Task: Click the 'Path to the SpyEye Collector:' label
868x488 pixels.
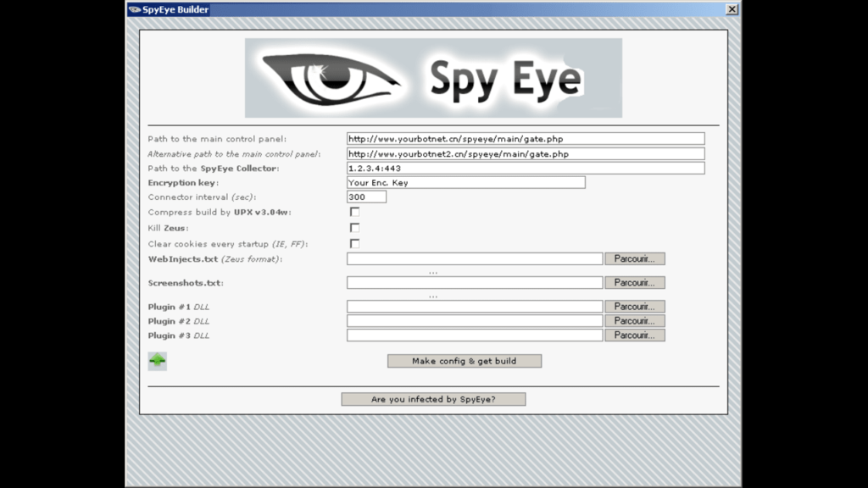Action: coord(213,169)
